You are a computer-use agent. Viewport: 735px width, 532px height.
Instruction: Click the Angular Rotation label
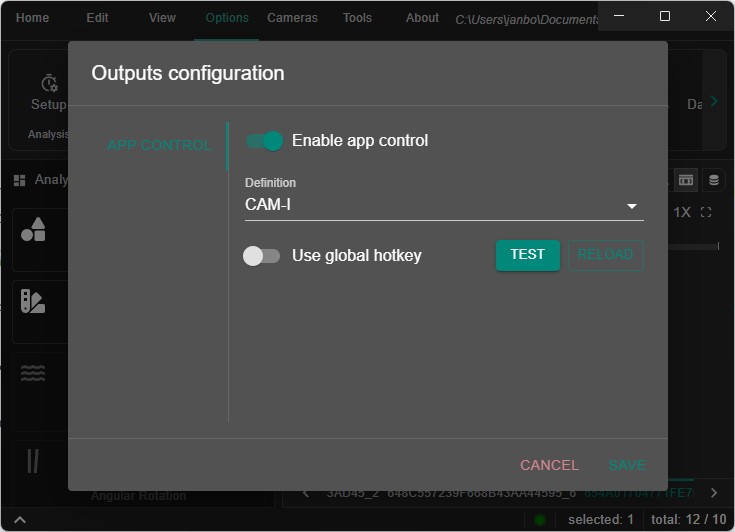138,496
